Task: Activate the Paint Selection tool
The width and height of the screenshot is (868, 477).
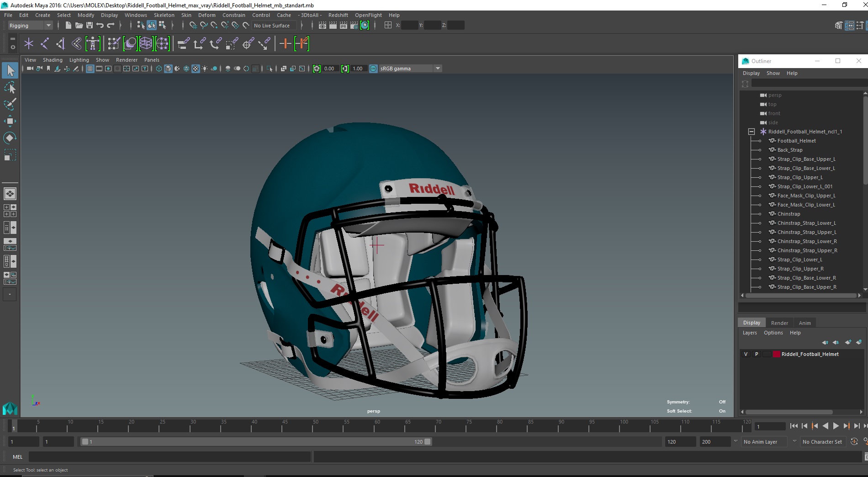Action: coord(10,104)
